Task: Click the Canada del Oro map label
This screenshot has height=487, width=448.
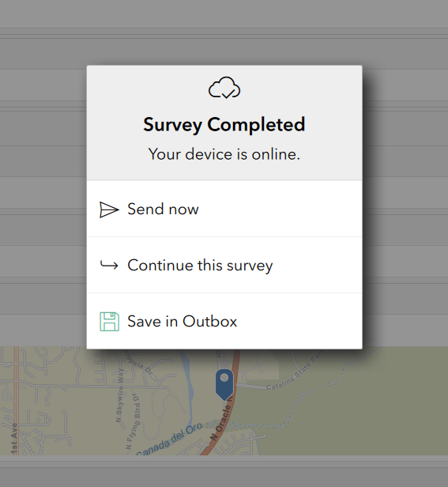Action: pos(169,440)
